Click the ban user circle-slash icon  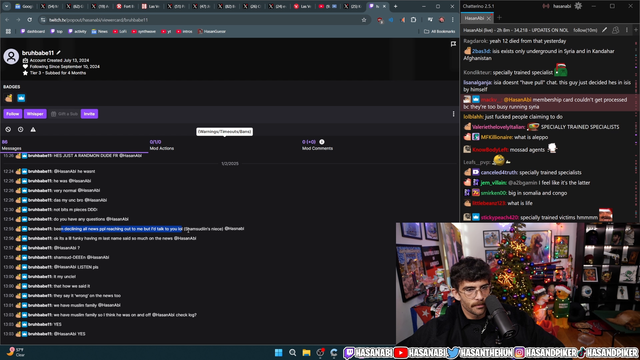tap(8, 129)
